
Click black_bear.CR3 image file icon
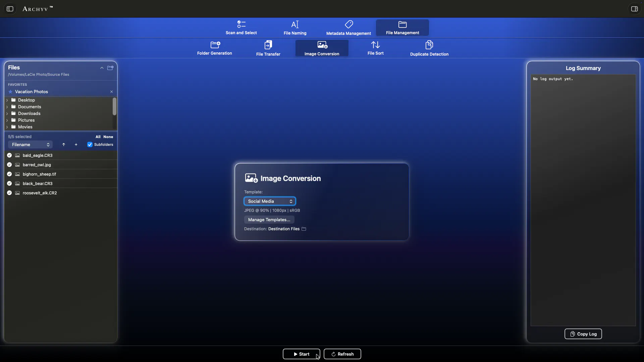pos(17,184)
